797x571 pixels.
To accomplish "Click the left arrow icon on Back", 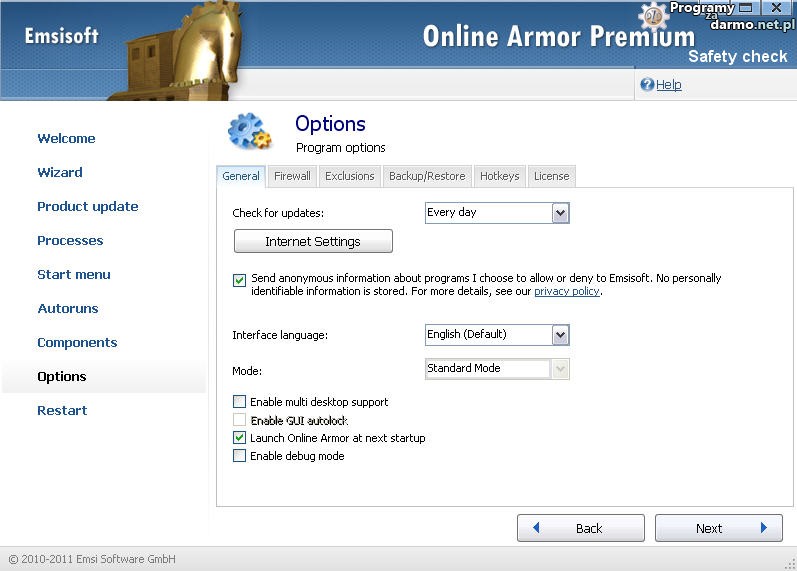I will [536, 528].
